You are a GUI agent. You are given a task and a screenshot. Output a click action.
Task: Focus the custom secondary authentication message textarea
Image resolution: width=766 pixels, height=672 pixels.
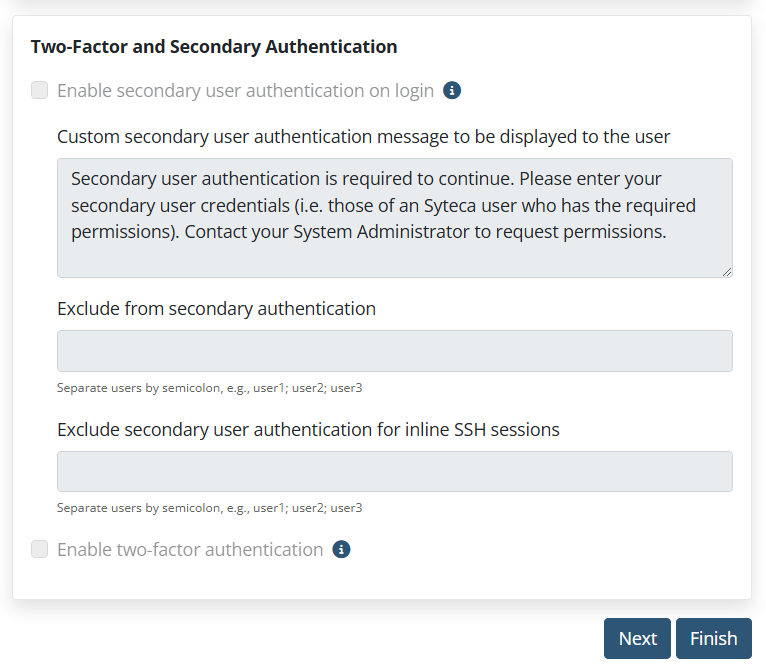coord(395,218)
